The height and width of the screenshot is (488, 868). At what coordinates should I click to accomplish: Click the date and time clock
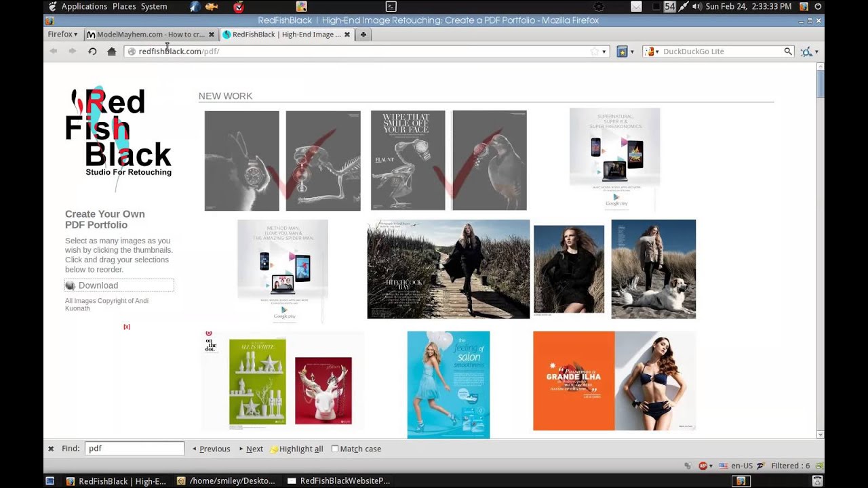coord(749,7)
